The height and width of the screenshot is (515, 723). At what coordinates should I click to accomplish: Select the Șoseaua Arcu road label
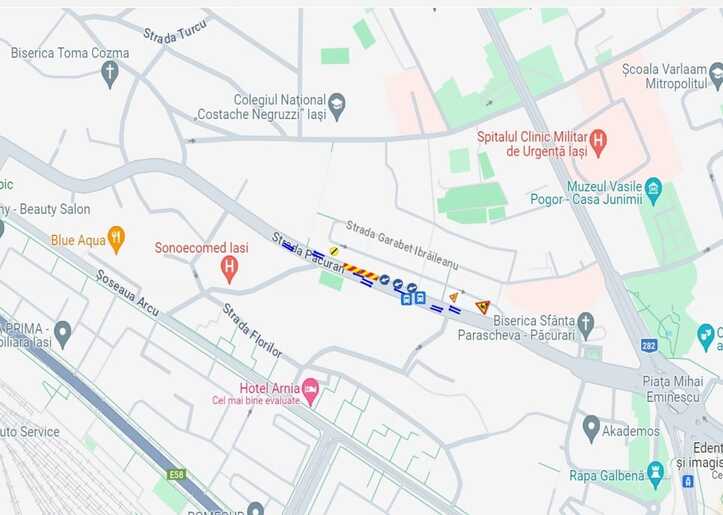[127, 293]
